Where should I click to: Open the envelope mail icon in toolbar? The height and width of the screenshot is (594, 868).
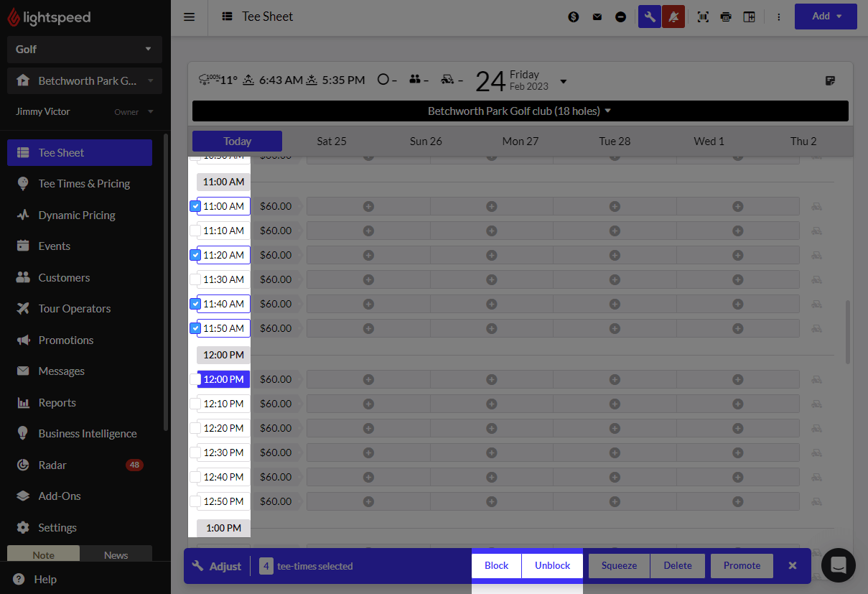pyautogui.click(x=597, y=17)
